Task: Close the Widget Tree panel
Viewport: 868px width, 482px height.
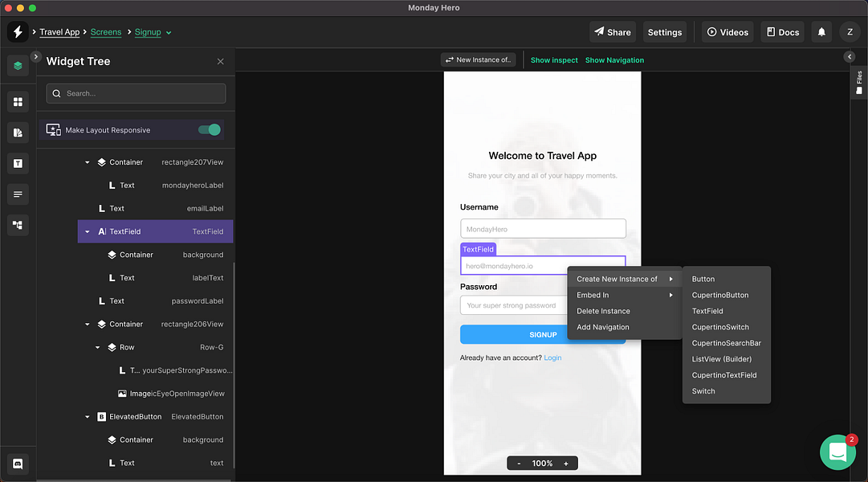Action: point(220,62)
